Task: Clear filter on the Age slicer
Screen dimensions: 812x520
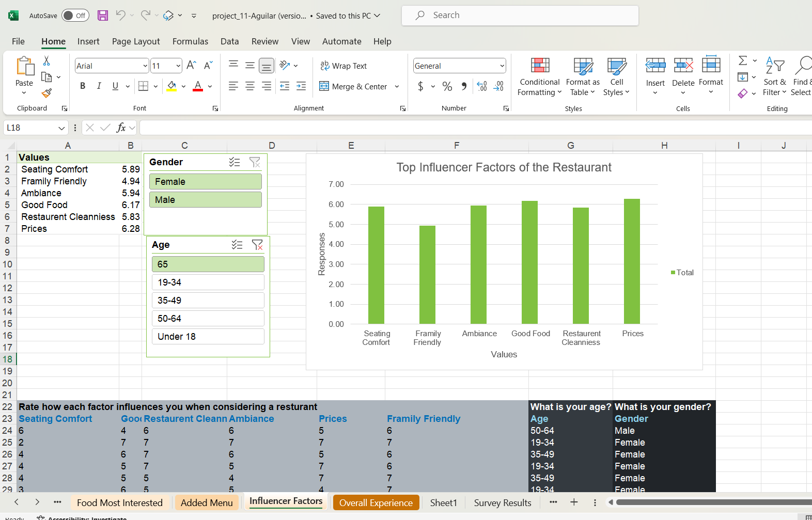Action: (257, 245)
